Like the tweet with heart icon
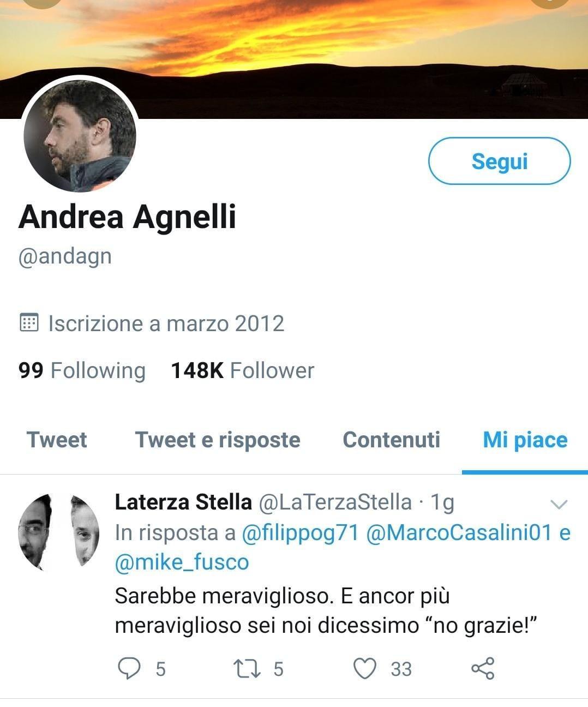This screenshot has width=588, height=707. point(365,668)
